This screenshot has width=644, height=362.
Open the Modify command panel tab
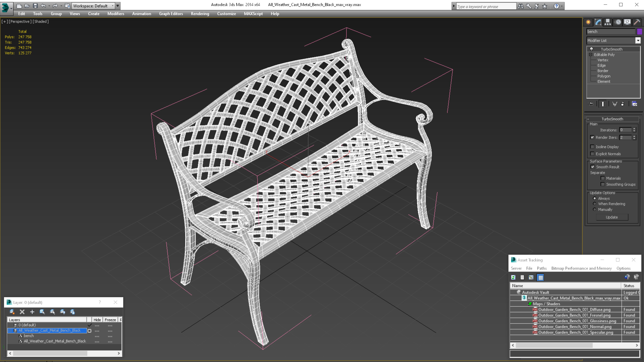pos(598,22)
